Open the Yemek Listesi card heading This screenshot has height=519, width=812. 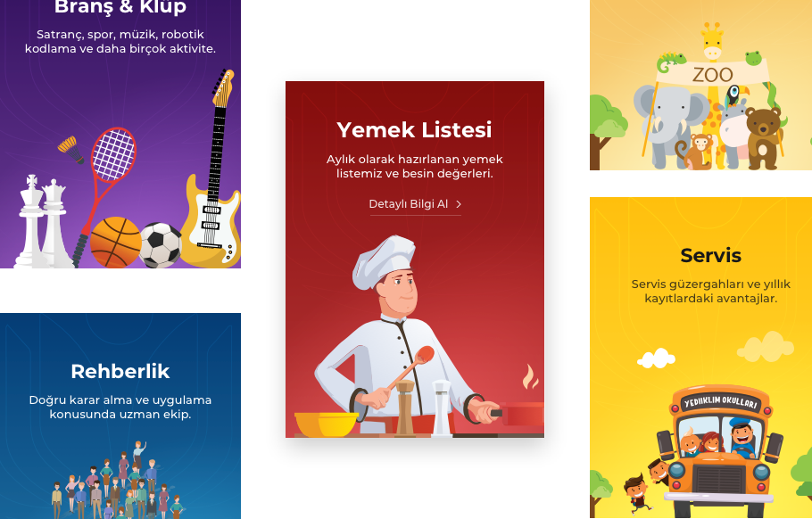pos(414,129)
